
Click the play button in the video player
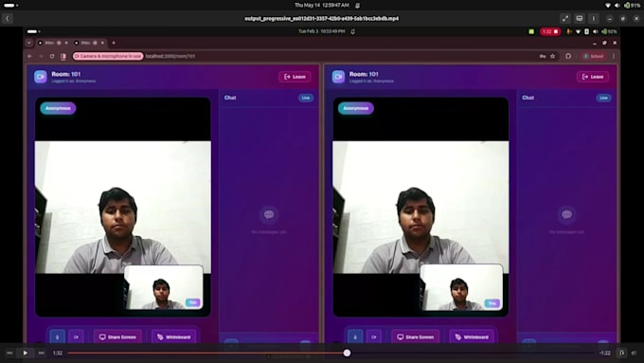[x=25, y=353]
